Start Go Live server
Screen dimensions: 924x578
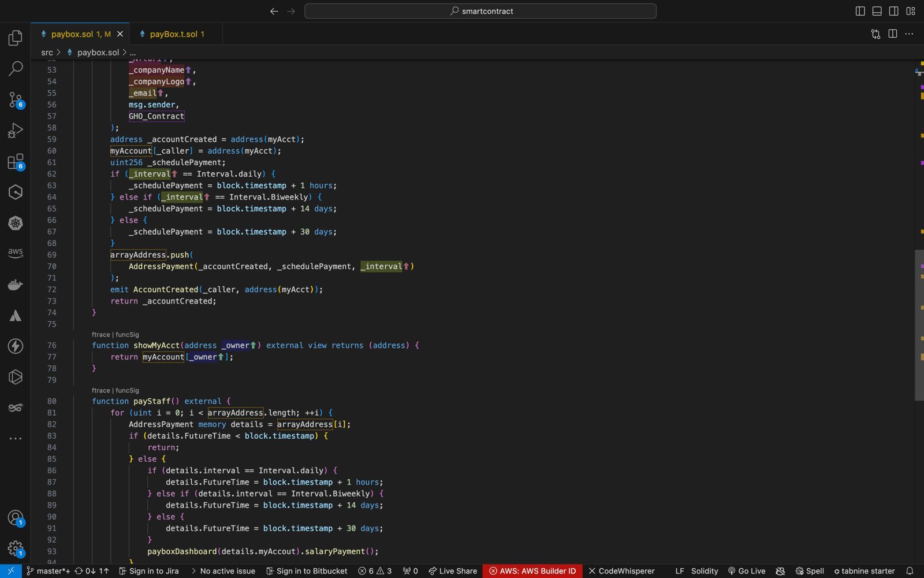pos(747,571)
